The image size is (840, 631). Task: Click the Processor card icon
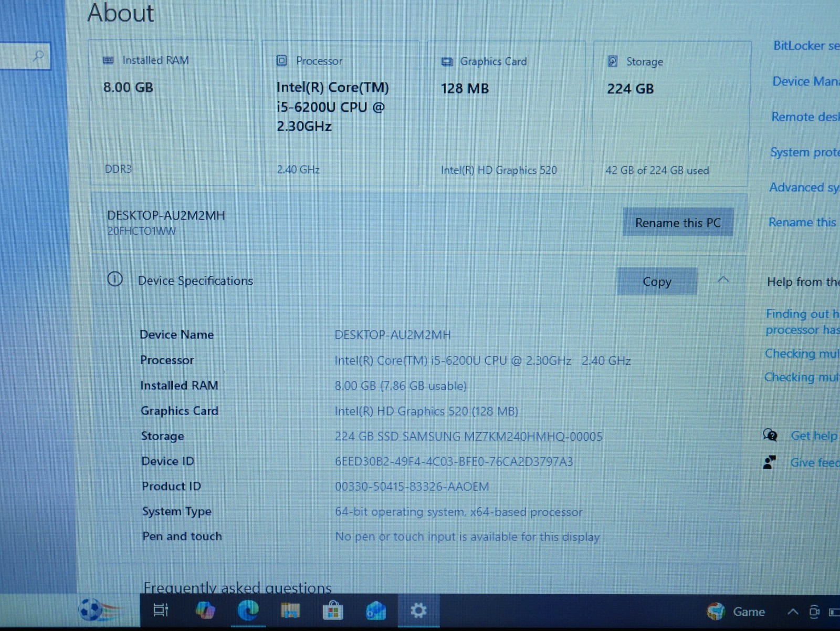click(282, 60)
